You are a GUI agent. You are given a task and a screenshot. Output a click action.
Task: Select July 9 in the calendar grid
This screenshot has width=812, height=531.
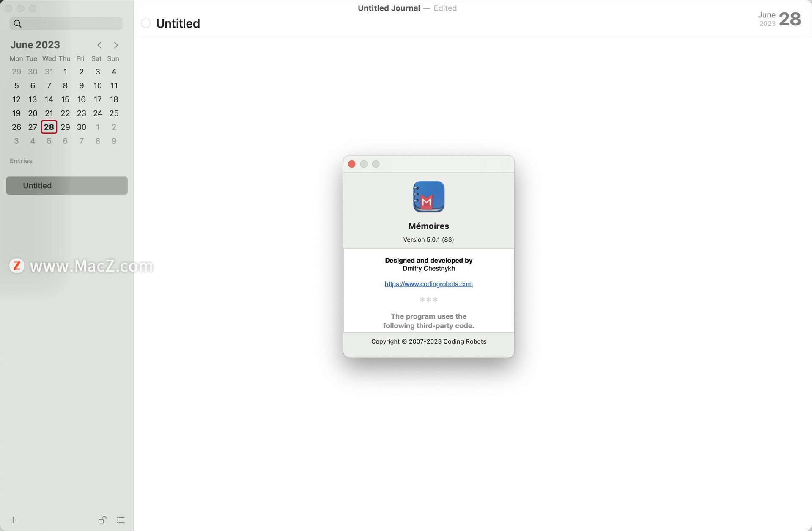(x=114, y=141)
